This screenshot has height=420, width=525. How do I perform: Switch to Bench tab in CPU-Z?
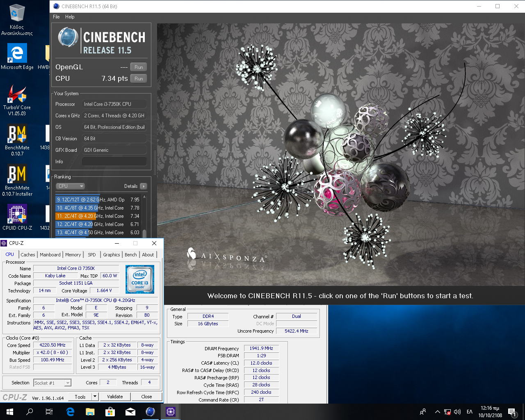click(x=131, y=255)
